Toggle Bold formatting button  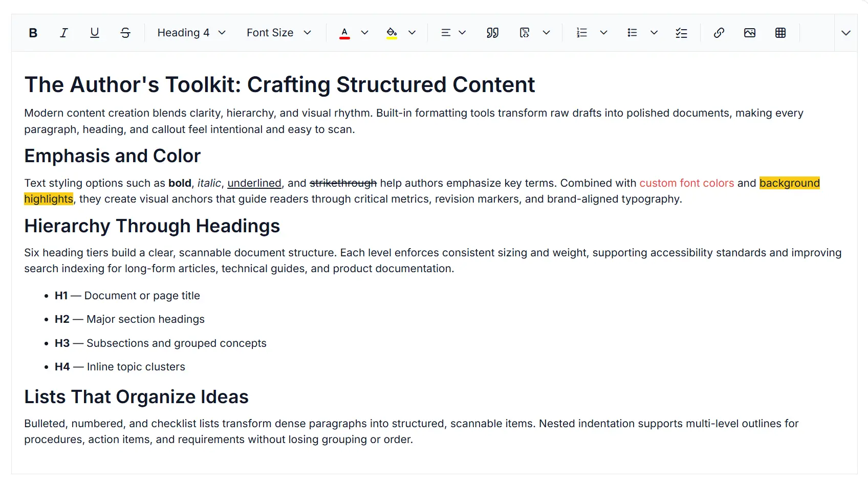(33, 33)
